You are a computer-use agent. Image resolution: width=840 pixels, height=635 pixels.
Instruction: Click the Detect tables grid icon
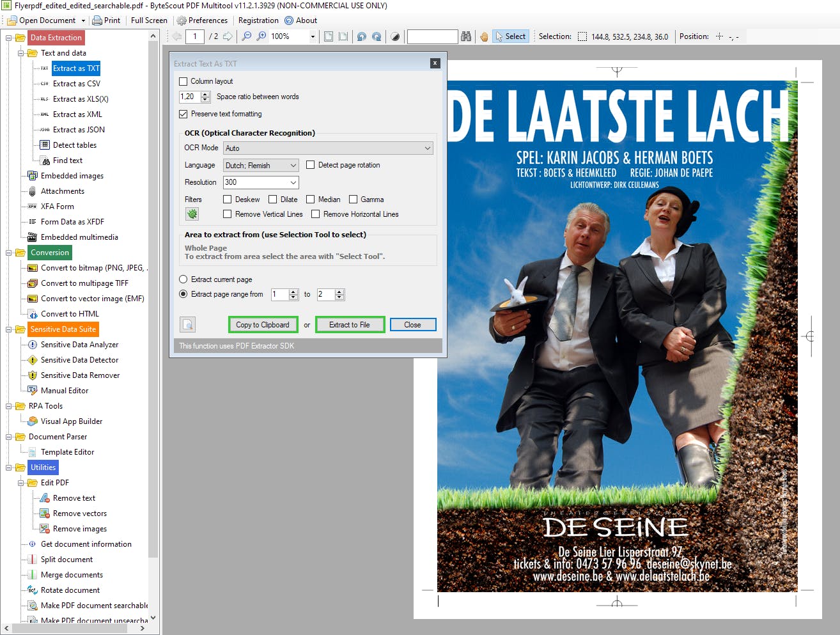coord(45,145)
